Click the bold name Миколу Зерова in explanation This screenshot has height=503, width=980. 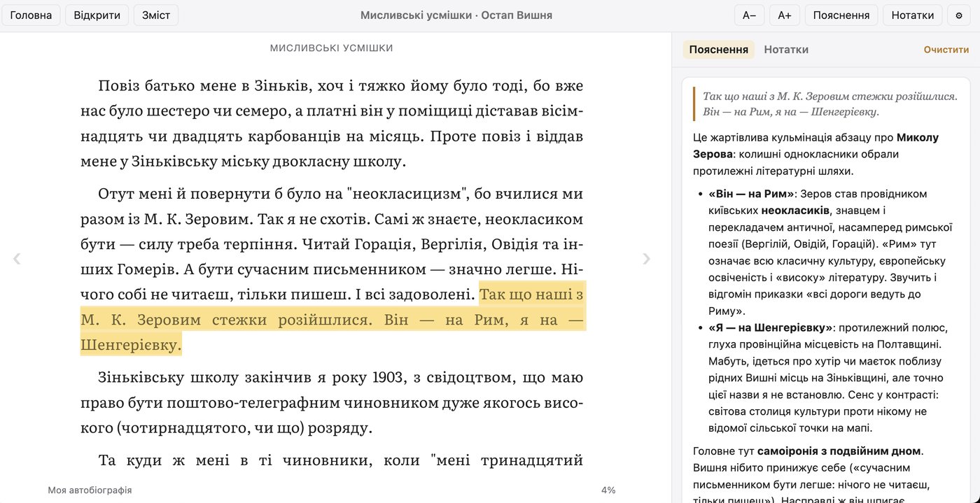(x=815, y=146)
